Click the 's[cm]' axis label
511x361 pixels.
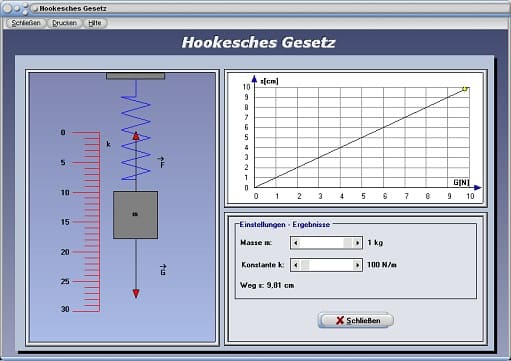pyautogui.click(x=269, y=81)
